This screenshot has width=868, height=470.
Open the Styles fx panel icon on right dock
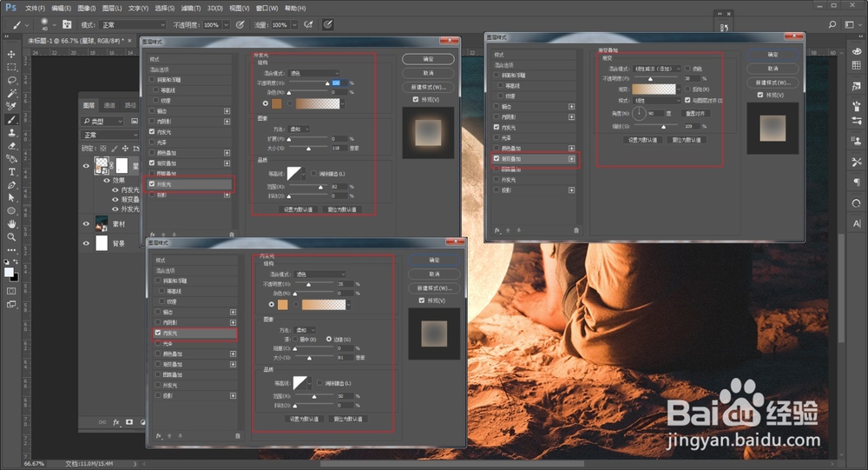(x=857, y=86)
